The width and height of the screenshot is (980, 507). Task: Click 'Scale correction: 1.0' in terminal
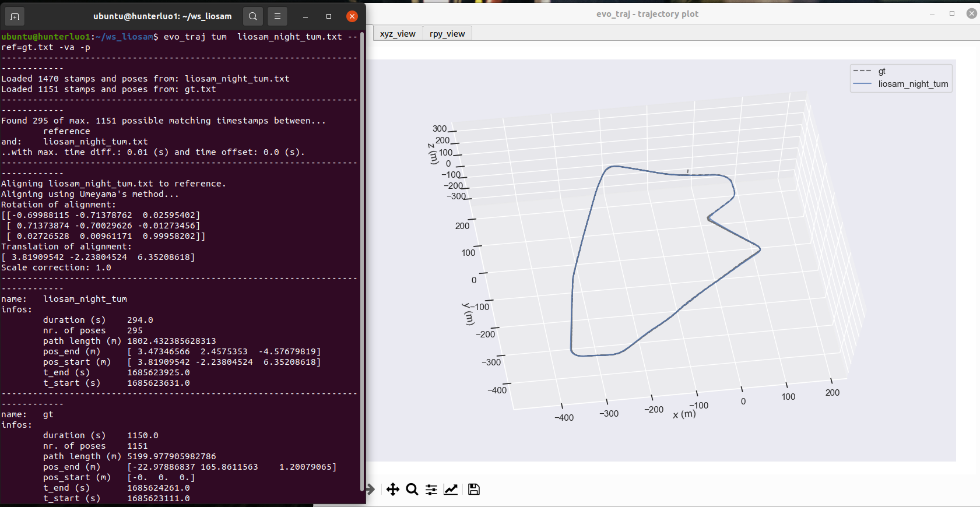pyautogui.click(x=56, y=267)
